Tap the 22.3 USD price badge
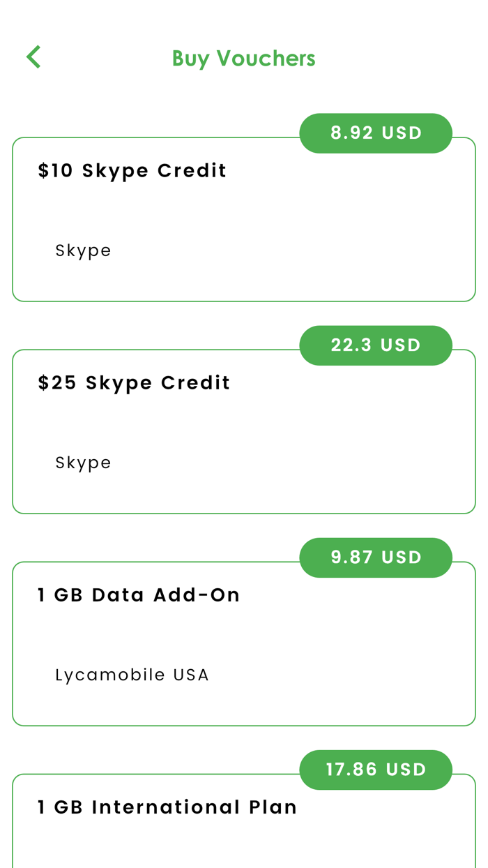488x868 pixels. [376, 345]
